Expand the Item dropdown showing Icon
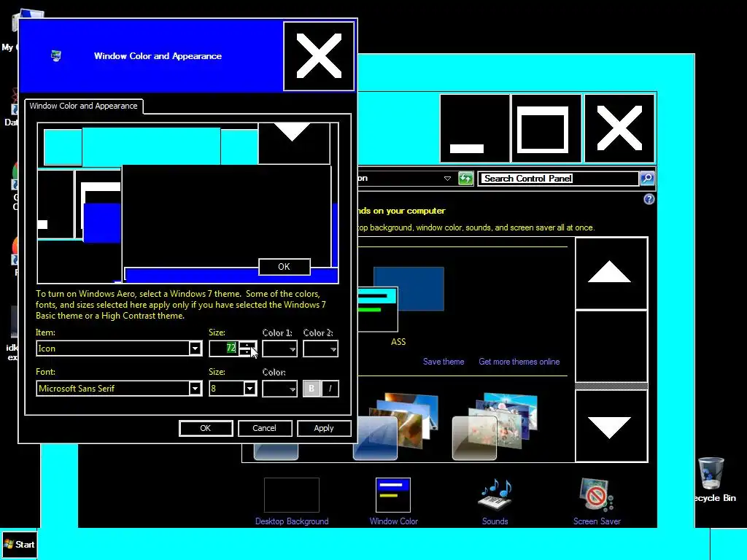 click(x=195, y=349)
